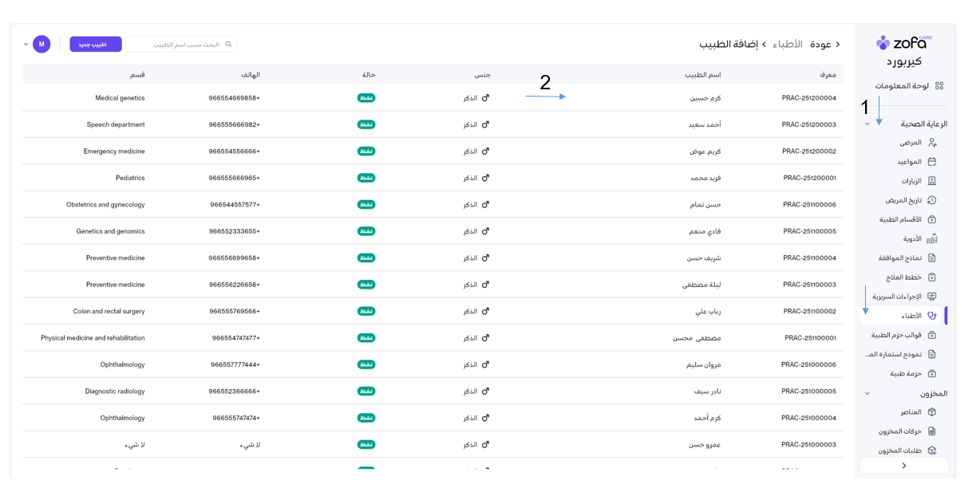Open Appointments (المواعيد) calendar icon
The width and height of the screenshot is (980, 492).
coord(931,162)
